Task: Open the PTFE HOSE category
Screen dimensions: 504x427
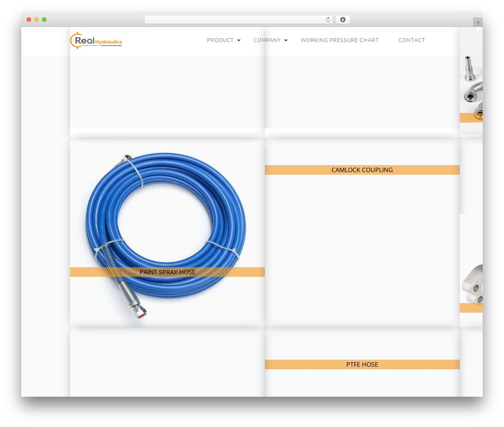Action: pos(362,364)
